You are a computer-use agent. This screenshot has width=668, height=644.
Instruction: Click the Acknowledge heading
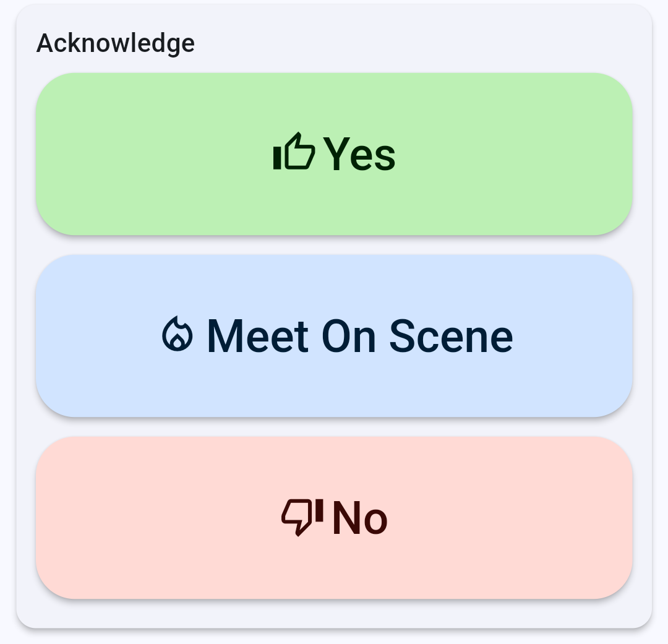[x=116, y=43]
